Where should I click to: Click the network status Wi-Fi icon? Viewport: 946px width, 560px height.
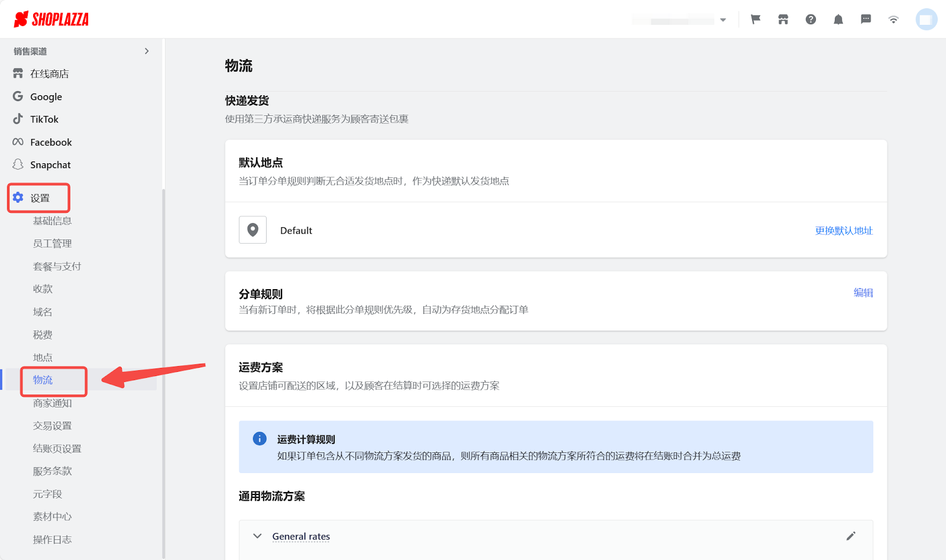click(x=893, y=19)
